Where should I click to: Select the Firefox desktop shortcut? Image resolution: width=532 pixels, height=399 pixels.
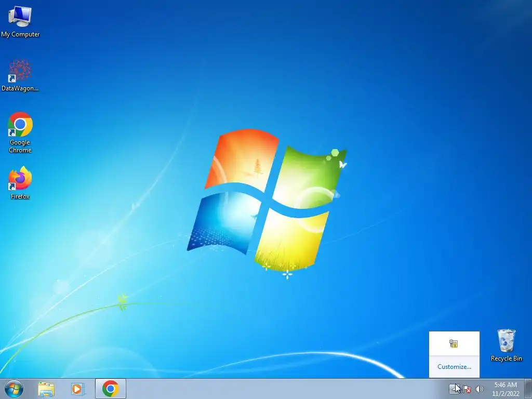pyautogui.click(x=20, y=182)
